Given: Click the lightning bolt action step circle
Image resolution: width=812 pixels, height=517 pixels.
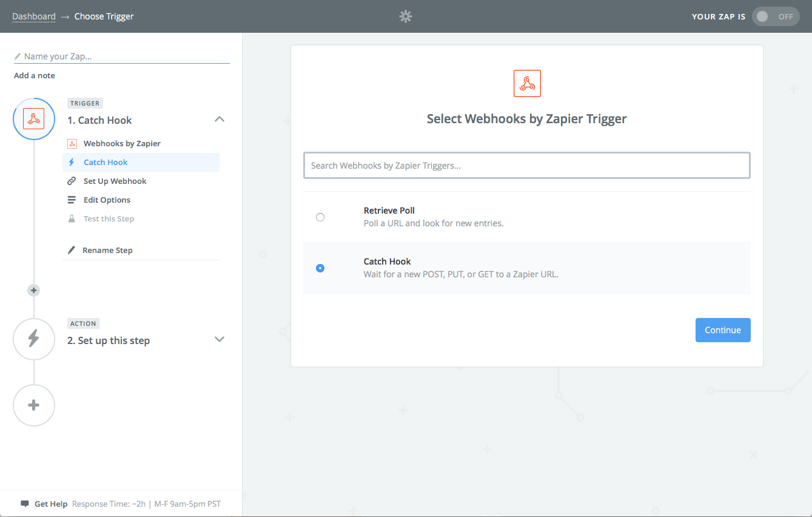Looking at the screenshot, I should (34, 339).
